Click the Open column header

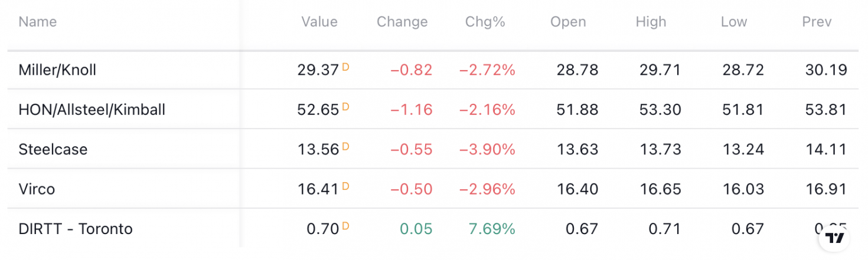[568, 22]
